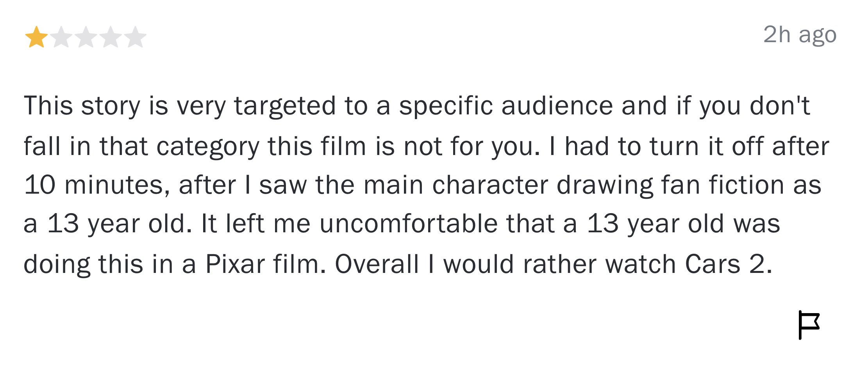Click the "2h ago" timestamp

coord(800,35)
